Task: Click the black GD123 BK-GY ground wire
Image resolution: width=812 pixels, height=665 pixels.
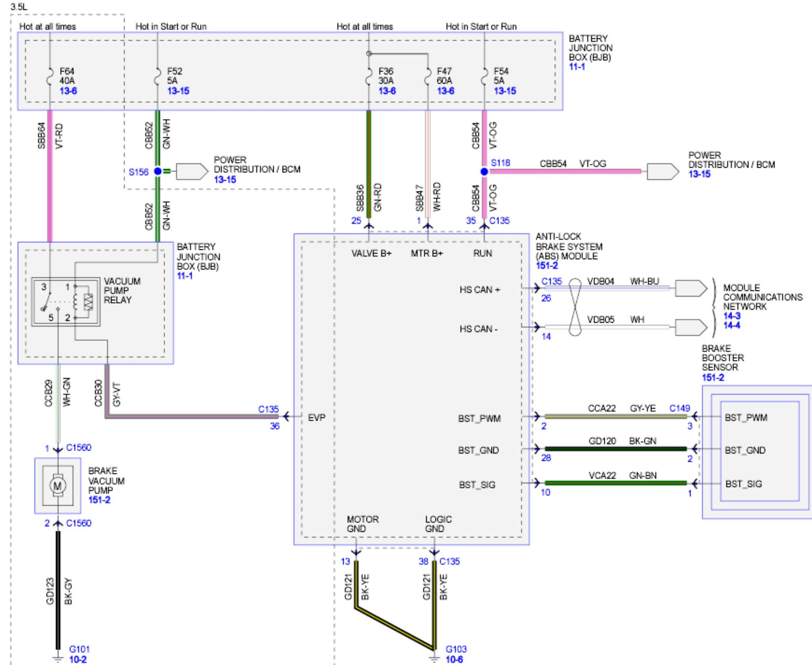Action: click(58, 590)
